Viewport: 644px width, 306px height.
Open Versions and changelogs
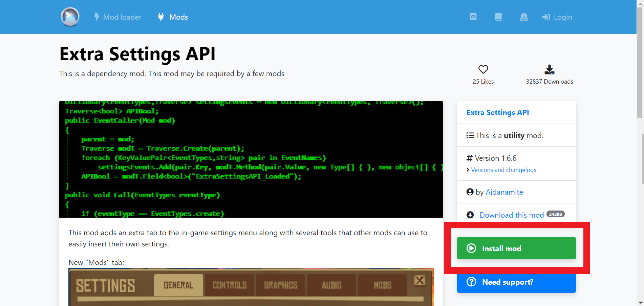click(503, 170)
